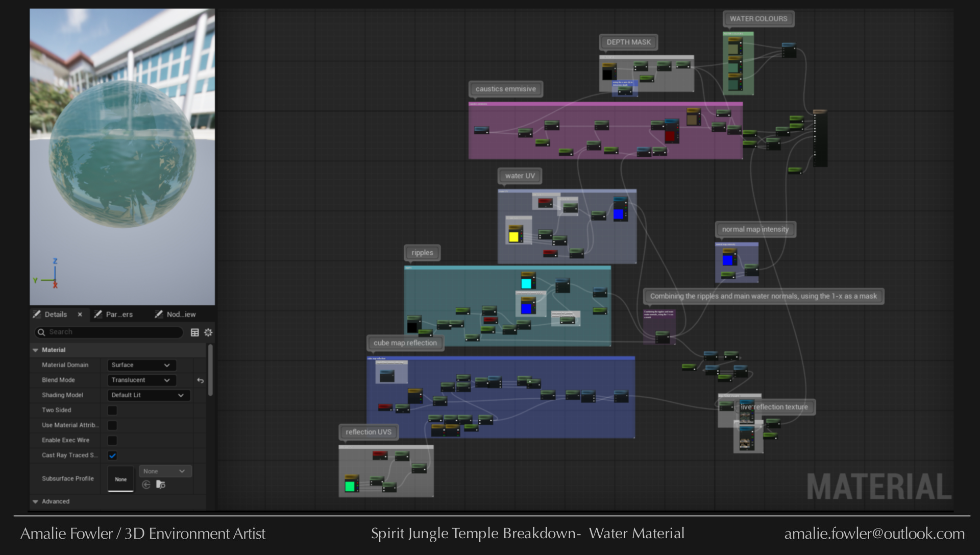Image resolution: width=980 pixels, height=555 pixels.
Task: Click the pencil icon on the Nod...iew tab
Action: tap(159, 315)
